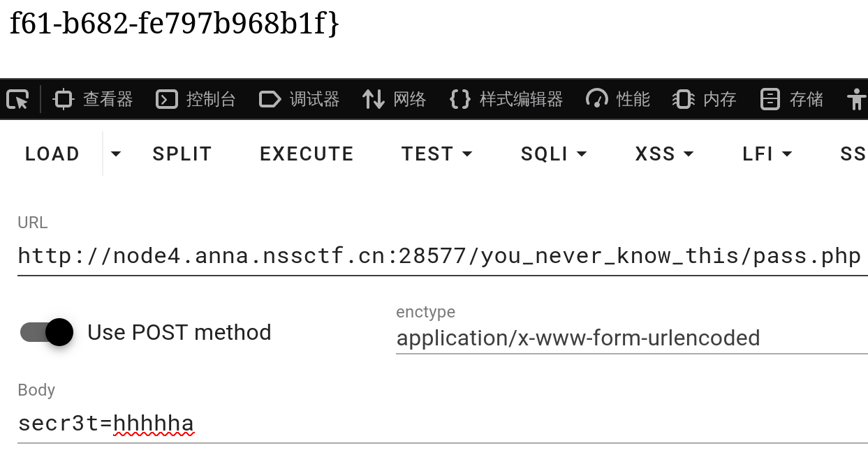Open the 性能 (Performance) panel
Screen dimensions: 868x464
[x=619, y=99]
